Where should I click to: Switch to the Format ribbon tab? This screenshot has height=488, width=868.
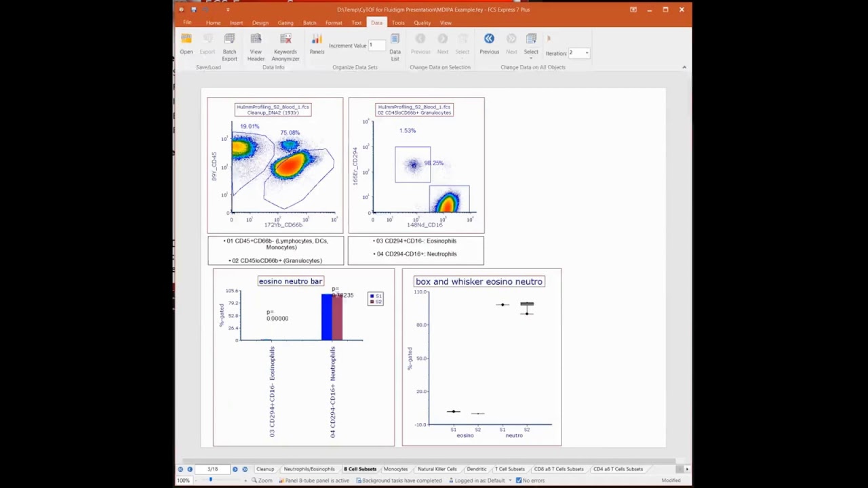point(334,23)
